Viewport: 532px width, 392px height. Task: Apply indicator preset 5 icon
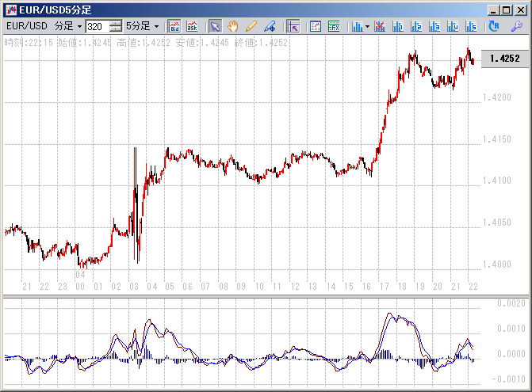471,26
